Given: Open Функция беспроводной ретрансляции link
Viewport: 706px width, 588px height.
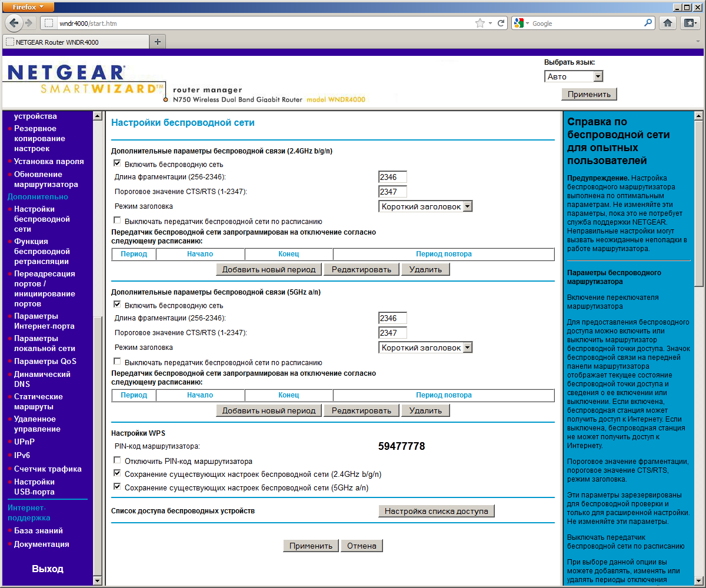Looking at the screenshot, I should tap(42, 251).
